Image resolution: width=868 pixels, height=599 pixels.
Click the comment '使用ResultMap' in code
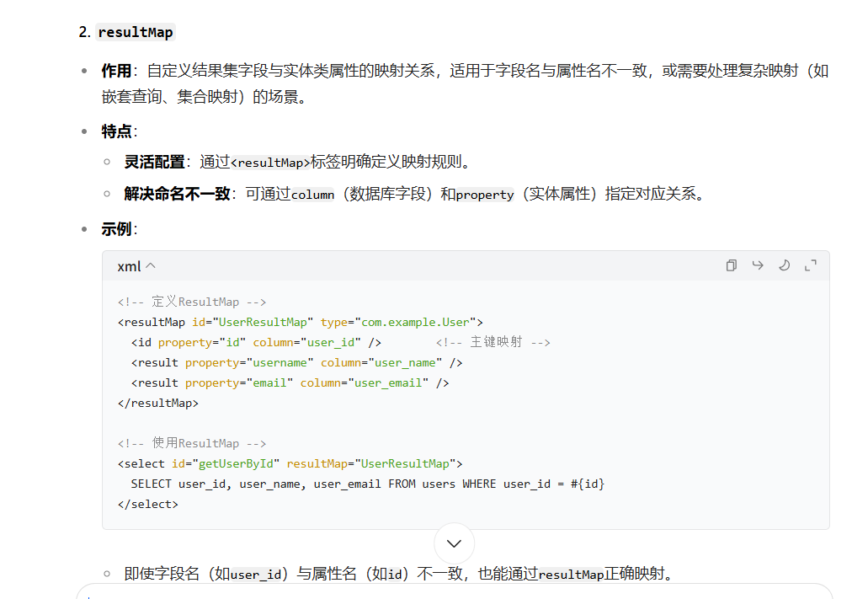(192, 443)
